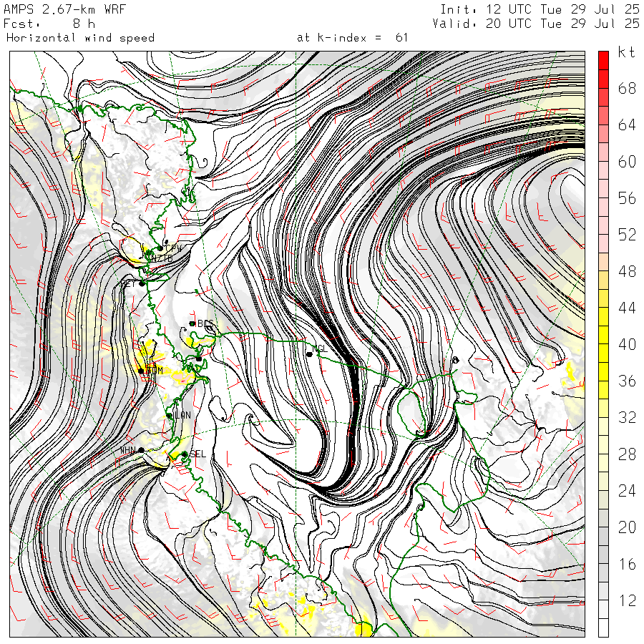This screenshot has width=644, height=644.
Task: Click the 'Fcst: 8 h' forecast hour text
Action: [x=49, y=24]
